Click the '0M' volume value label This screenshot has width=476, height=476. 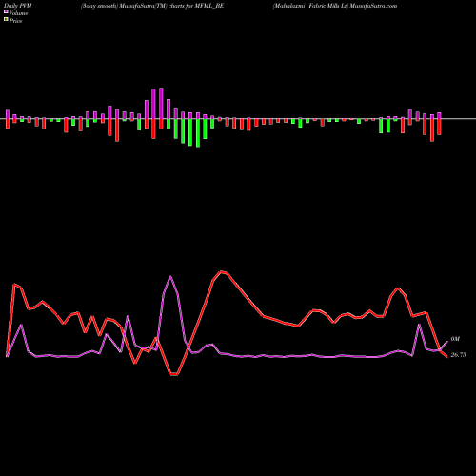[455, 339]
